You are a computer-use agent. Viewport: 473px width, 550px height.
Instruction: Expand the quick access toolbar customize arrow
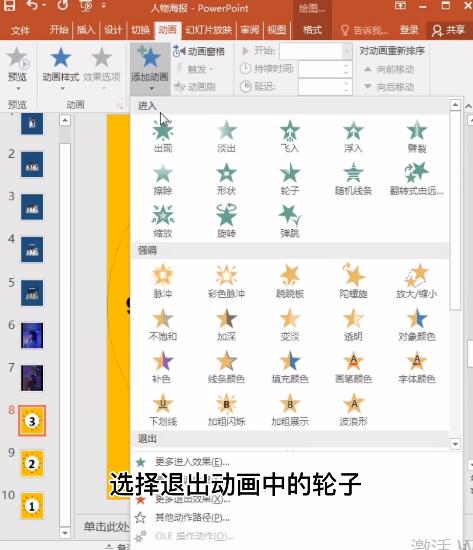[104, 5]
